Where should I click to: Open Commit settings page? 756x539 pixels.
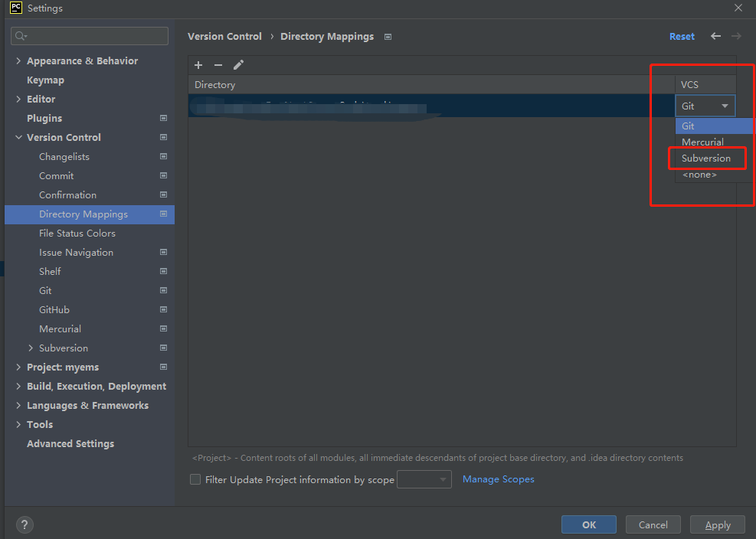[57, 175]
